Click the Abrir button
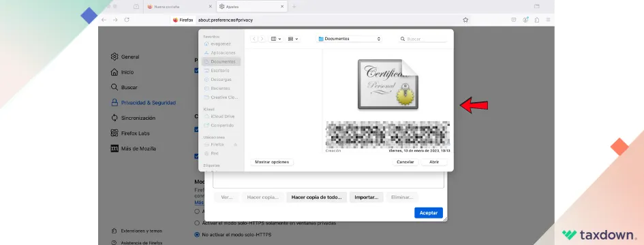644x245 pixels. [434, 162]
